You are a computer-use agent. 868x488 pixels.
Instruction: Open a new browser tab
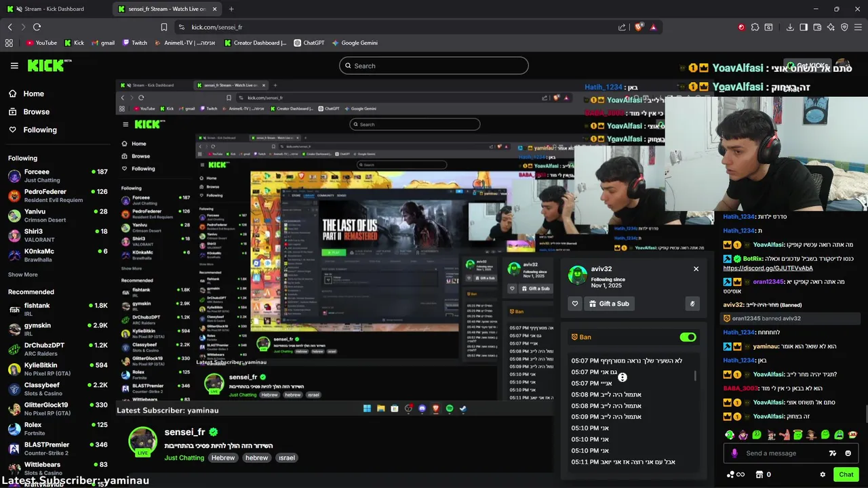click(231, 9)
